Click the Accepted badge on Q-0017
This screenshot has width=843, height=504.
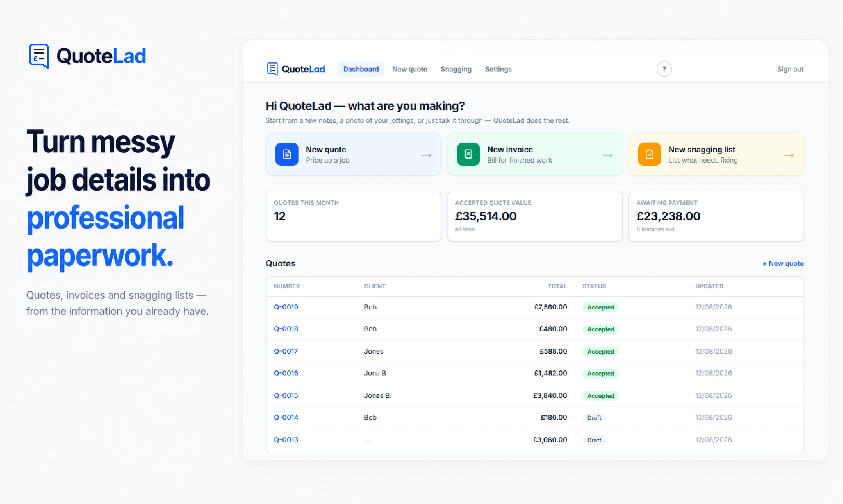click(601, 351)
